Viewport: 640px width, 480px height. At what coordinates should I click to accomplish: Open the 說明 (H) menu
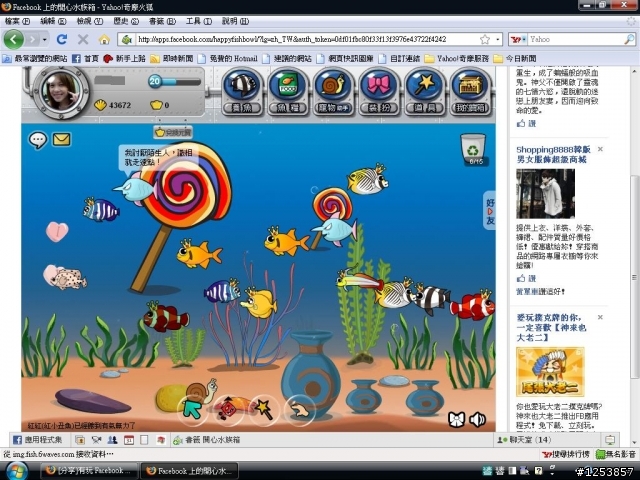click(235, 21)
